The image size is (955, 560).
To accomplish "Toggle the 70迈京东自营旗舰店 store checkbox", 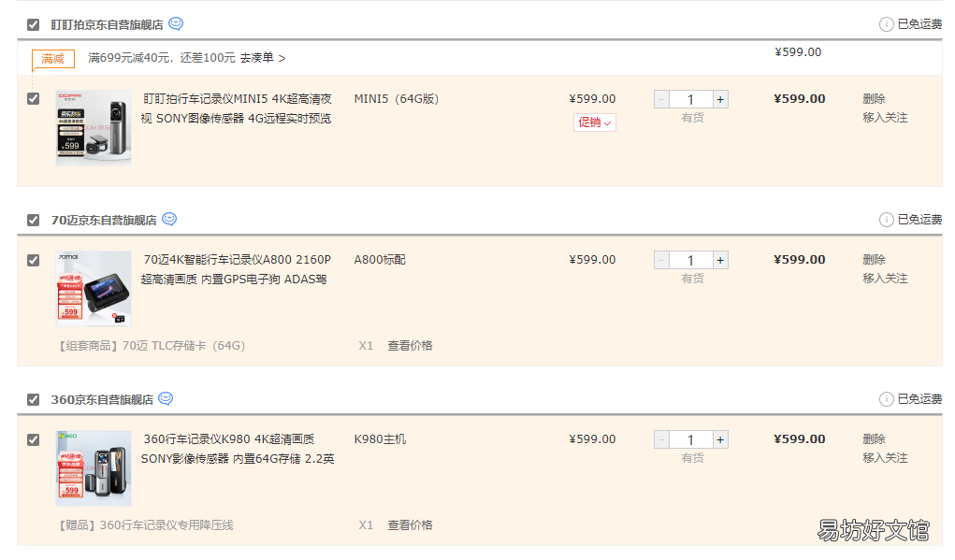I will (x=34, y=221).
